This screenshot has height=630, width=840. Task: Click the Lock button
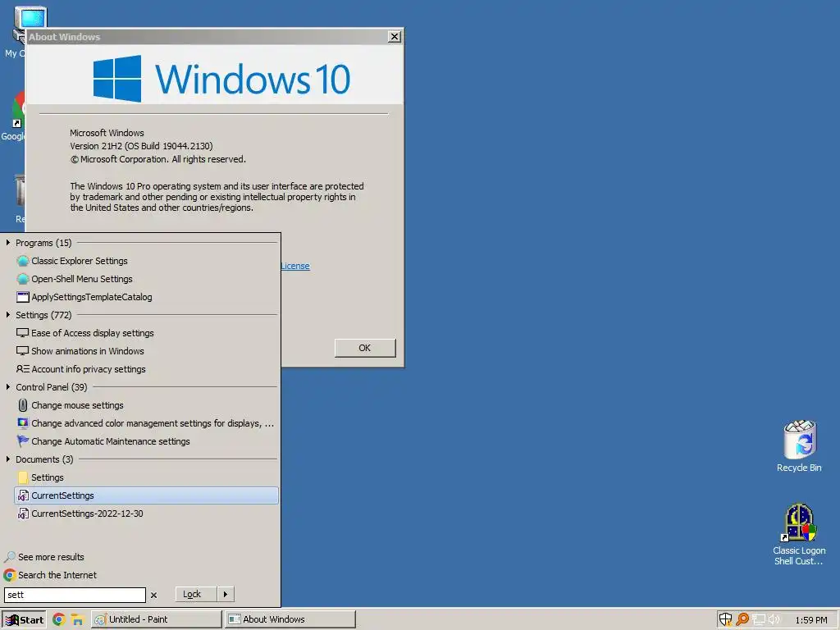click(196, 594)
